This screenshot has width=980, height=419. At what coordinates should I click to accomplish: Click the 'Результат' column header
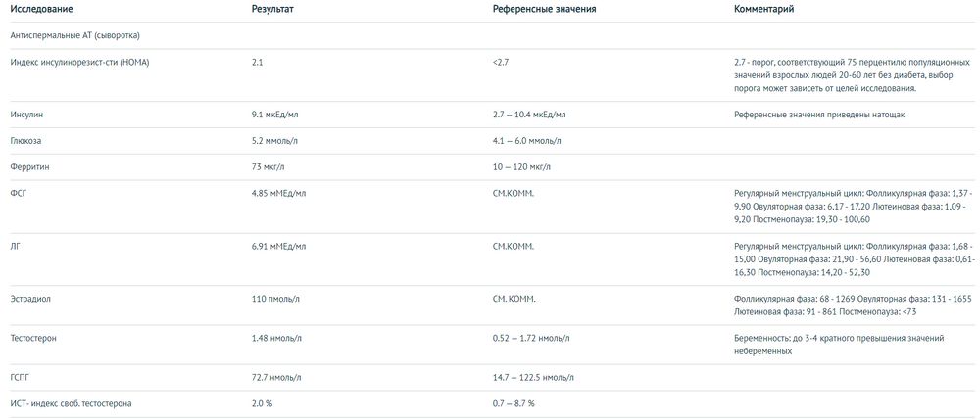(x=272, y=9)
